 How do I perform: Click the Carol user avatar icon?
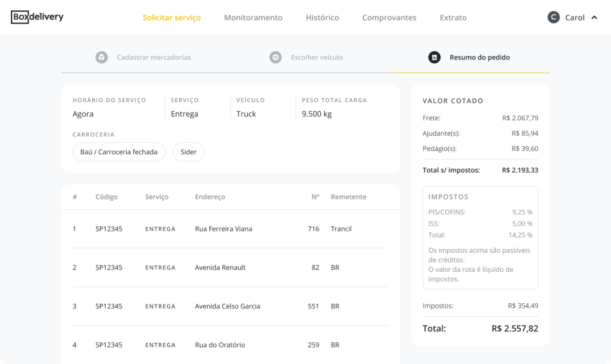[x=553, y=17]
